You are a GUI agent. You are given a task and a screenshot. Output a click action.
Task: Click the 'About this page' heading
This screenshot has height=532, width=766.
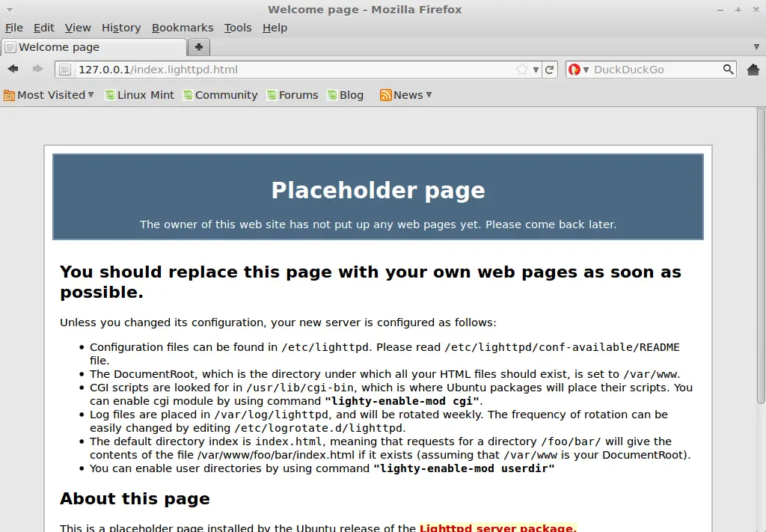[135, 498]
